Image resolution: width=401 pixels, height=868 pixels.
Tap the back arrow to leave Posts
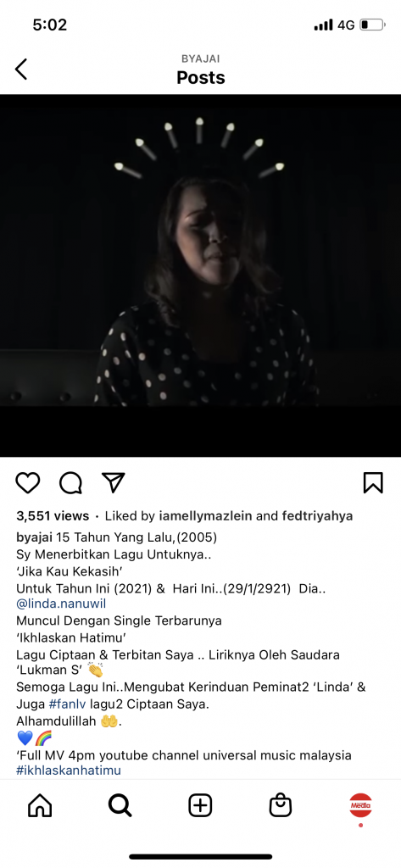pyautogui.click(x=21, y=70)
